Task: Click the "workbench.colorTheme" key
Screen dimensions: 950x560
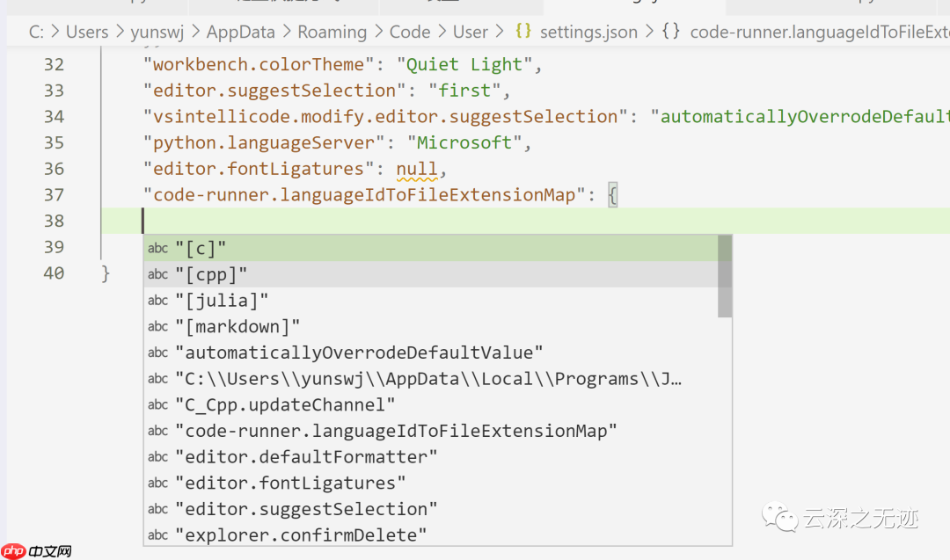Action: [x=259, y=64]
